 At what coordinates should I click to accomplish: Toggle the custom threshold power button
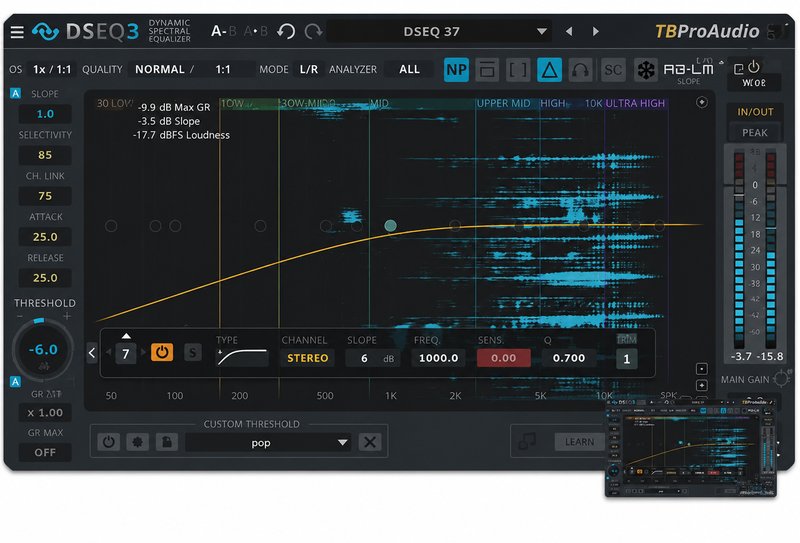108,442
